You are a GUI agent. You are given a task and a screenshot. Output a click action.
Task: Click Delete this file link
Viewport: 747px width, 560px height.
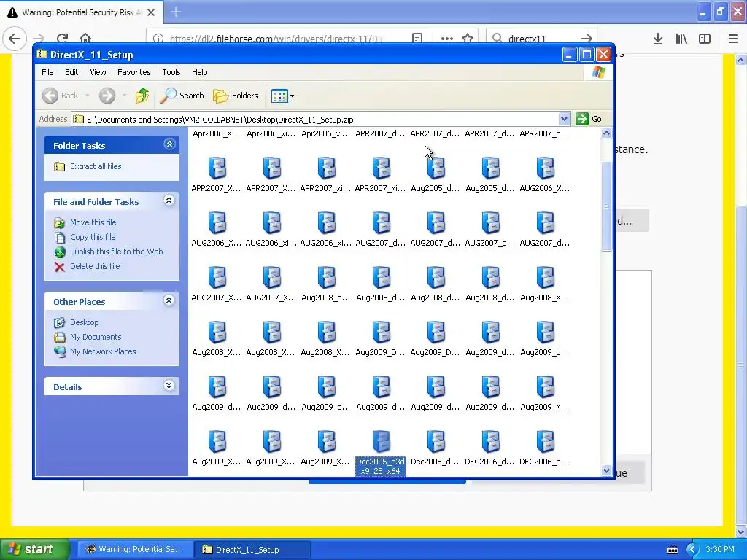coord(95,266)
